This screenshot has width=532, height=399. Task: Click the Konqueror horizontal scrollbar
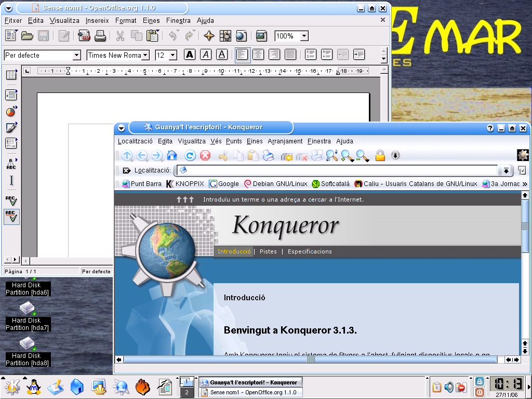tap(311, 360)
